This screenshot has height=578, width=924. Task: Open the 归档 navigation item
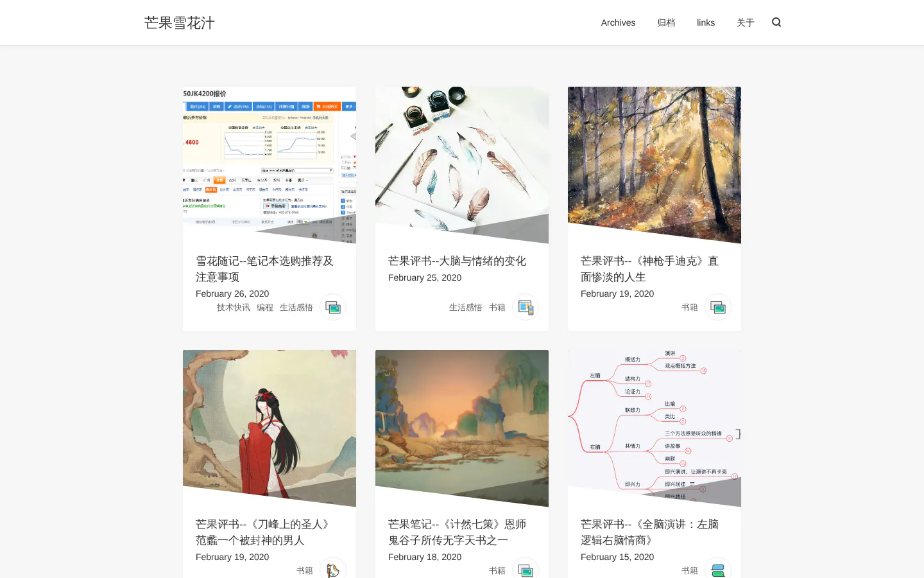(666, 22)
